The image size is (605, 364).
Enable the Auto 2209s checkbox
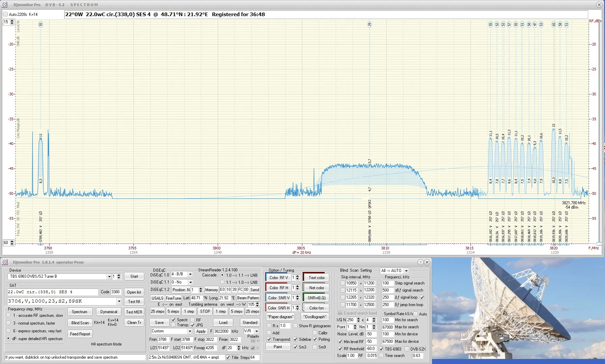click(5, 14)
